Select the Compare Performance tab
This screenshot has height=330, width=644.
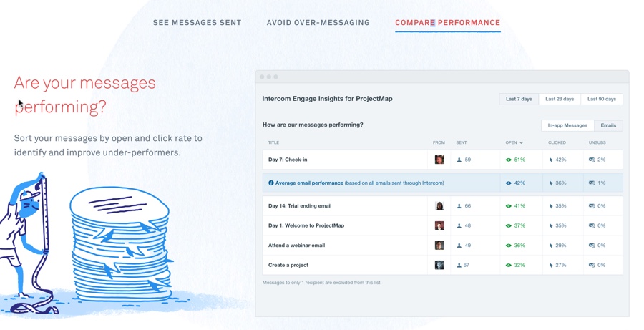[448, 23]
